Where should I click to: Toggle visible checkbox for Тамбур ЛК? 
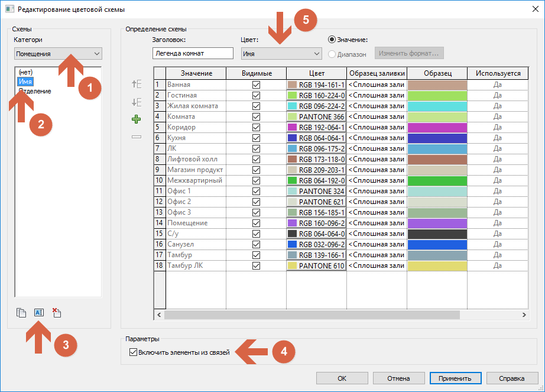point(256,265)
